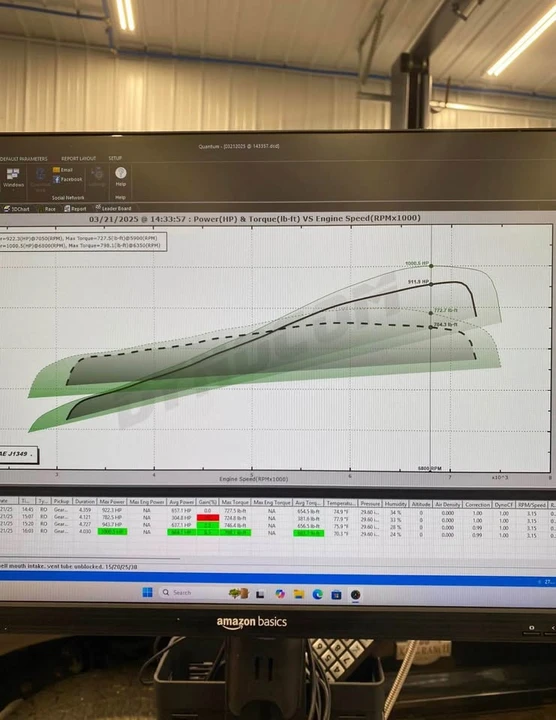Sort table by Max Torque column header
Viewport: 556px width, 720px height.
click(x=235, y=502)
